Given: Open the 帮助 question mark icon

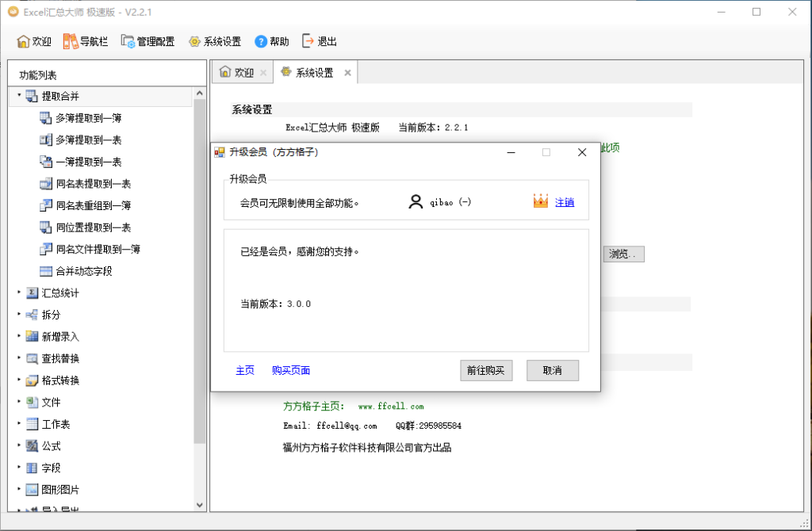Looking at the screenshot, I should tap(261, 41).
